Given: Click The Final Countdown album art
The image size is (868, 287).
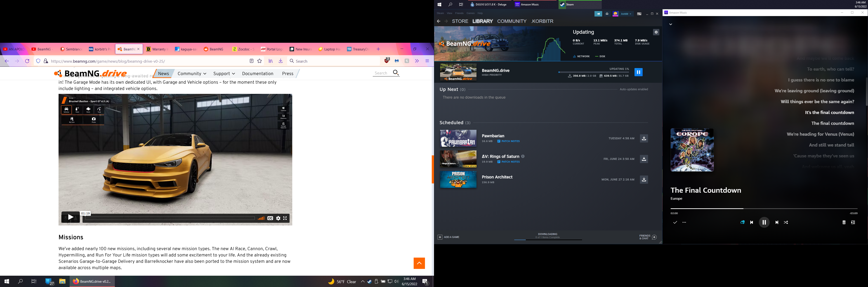Looking at the screenshot, I should point(692,150).
